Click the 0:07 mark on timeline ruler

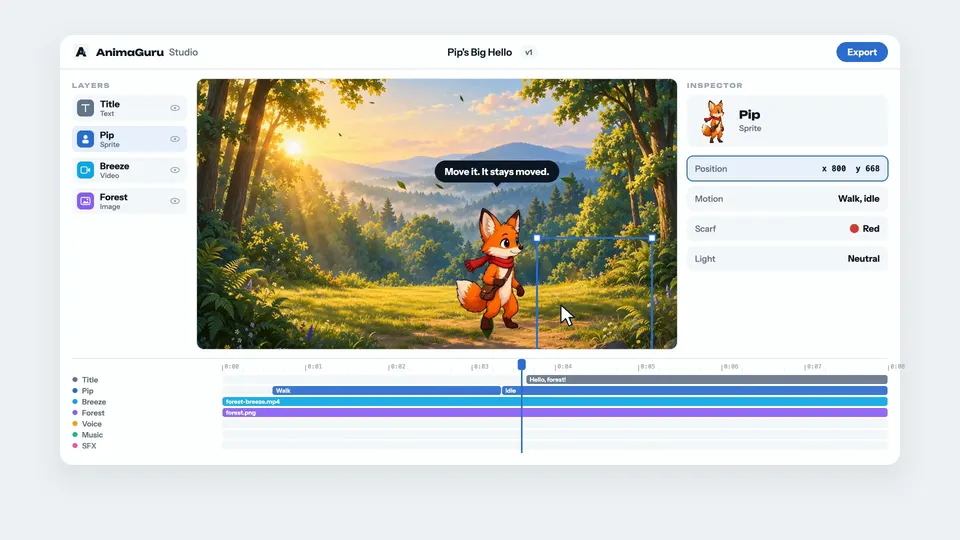(812, 366)
